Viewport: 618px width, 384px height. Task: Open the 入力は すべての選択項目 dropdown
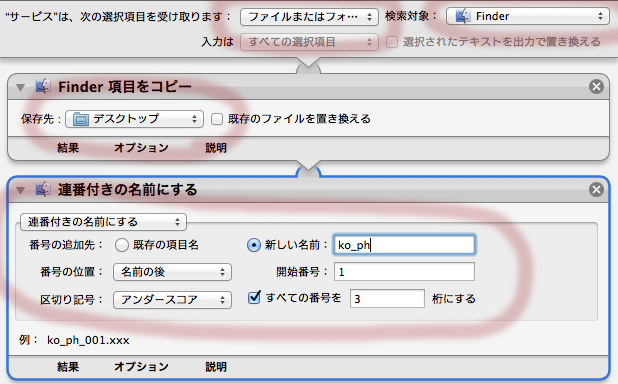[309, 42]
